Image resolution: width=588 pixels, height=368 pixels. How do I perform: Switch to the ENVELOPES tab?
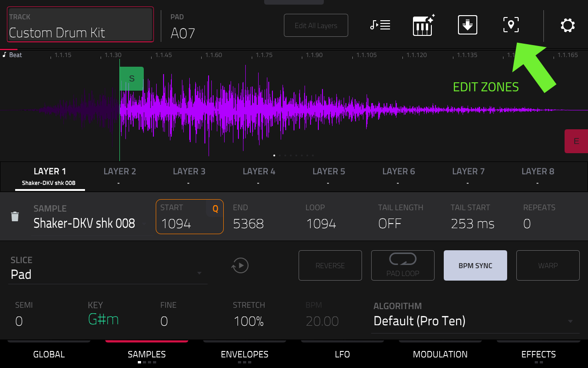[244, 354]
